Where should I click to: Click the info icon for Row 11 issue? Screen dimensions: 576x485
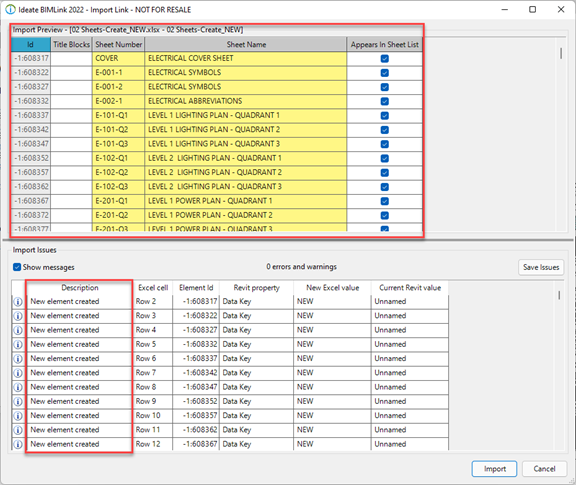point(18,430)
